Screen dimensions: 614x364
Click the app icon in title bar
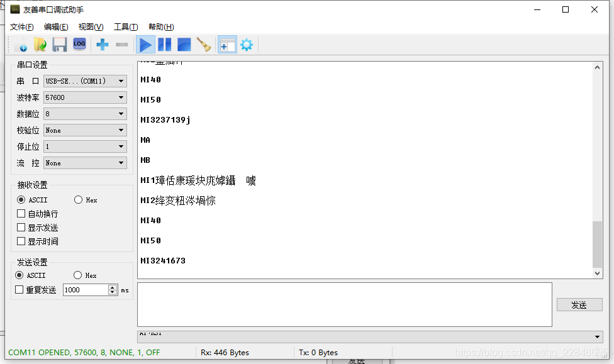click(x=15, y=9)
